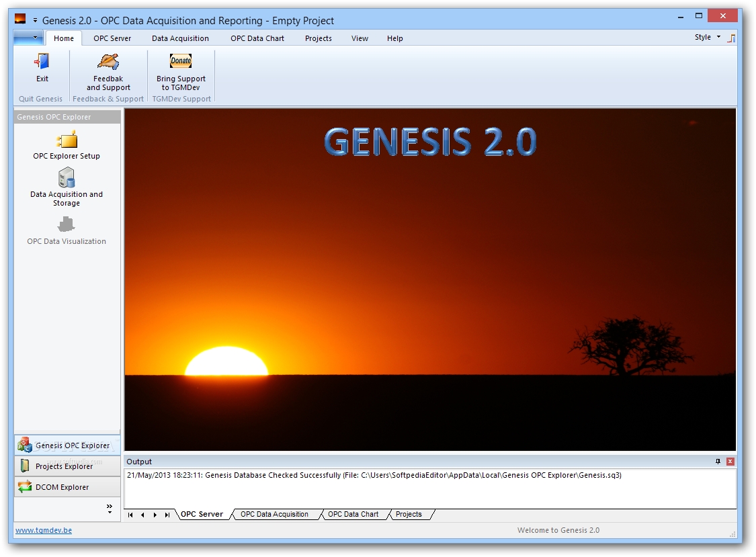The height and width of the screenshot is (557, 756).
Task: Open the Data Acquisition ribbon tab
Action: pyautogui.click(x=180, y=38)
